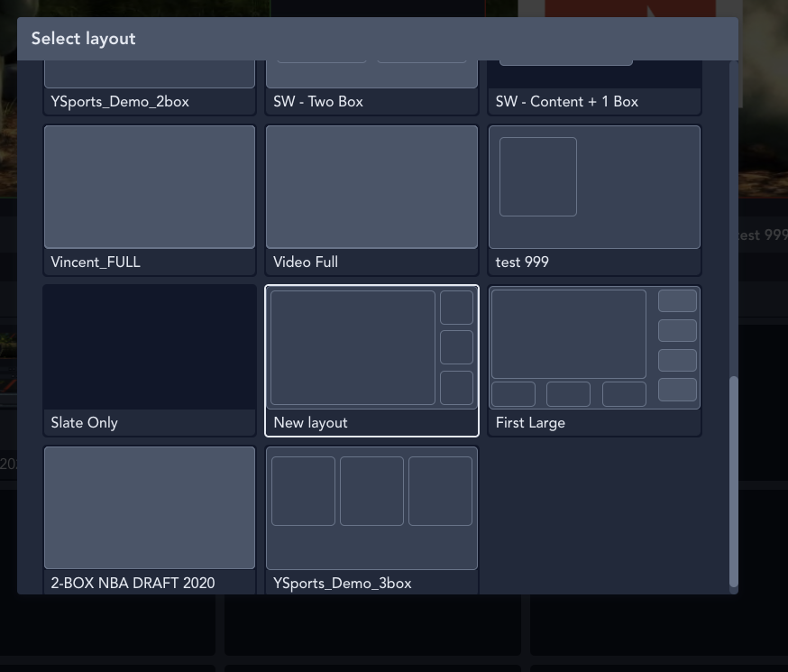Image resolution: width=788 pixels, height=672 pixels.
Task: Choose the First Large layout
Action: pos(594,361)
